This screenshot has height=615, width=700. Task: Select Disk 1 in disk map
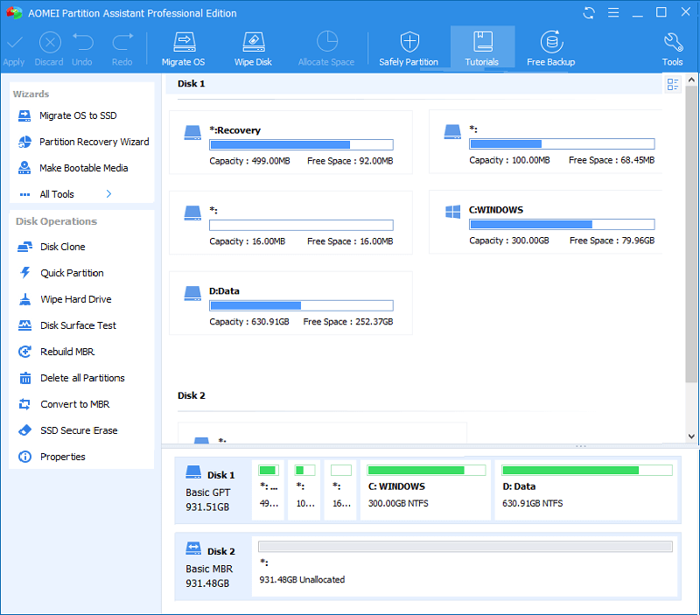213,491
